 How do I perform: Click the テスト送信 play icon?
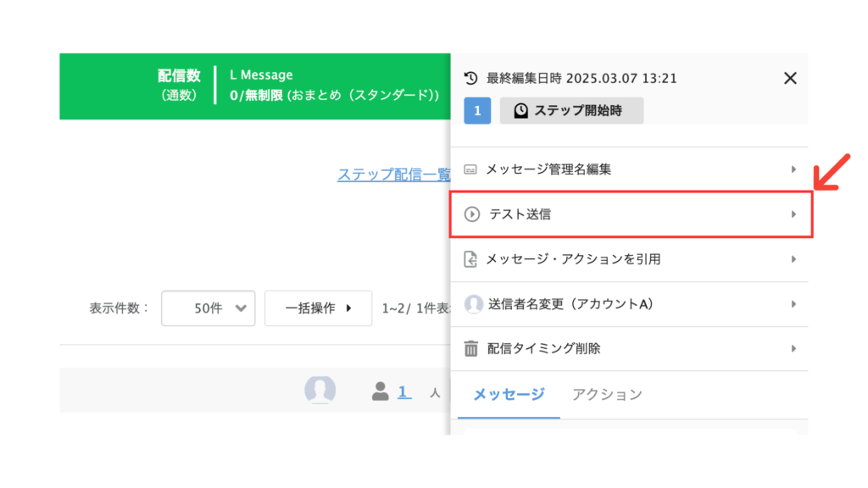[x=471, y=214]
